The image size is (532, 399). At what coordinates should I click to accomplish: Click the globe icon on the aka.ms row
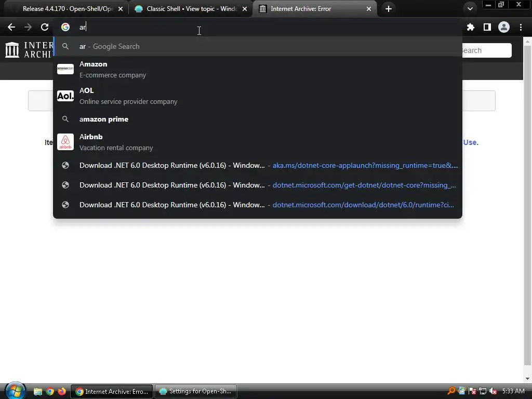coord(65,166)
